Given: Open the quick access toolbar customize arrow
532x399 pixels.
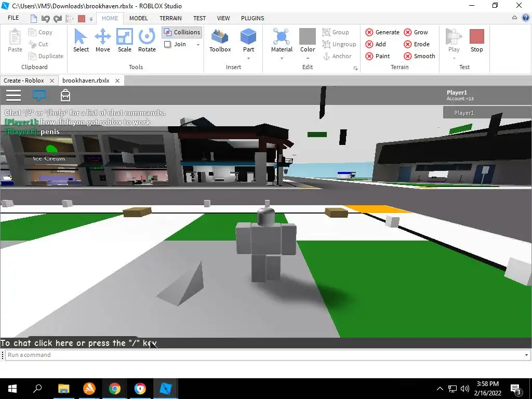Looking at the screenshot, I should (91, 19).
